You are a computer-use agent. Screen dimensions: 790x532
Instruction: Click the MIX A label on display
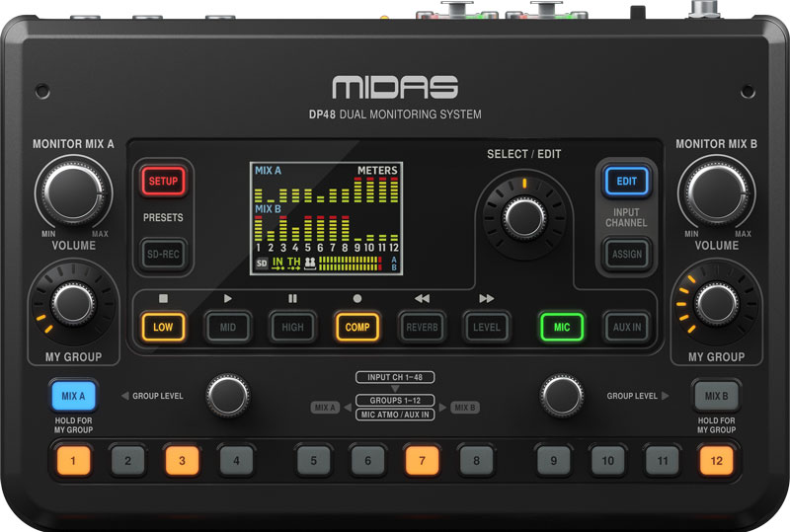[x=268, y=171]
